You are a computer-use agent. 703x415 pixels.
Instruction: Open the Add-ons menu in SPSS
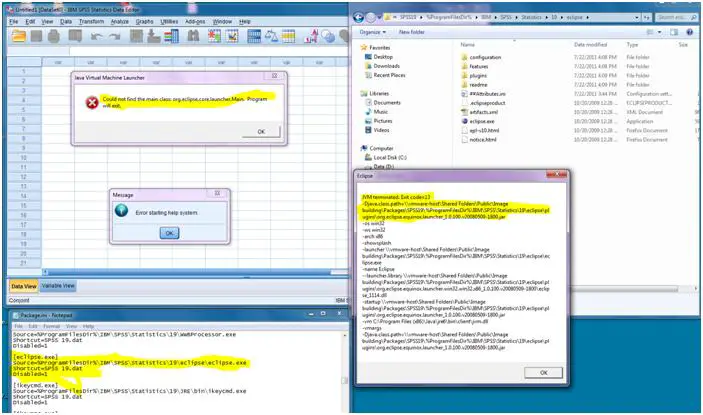(195, 22)
